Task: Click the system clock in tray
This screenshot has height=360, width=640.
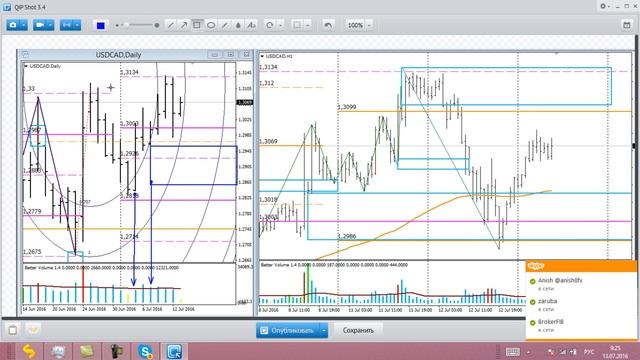Action: coord(616,352)
